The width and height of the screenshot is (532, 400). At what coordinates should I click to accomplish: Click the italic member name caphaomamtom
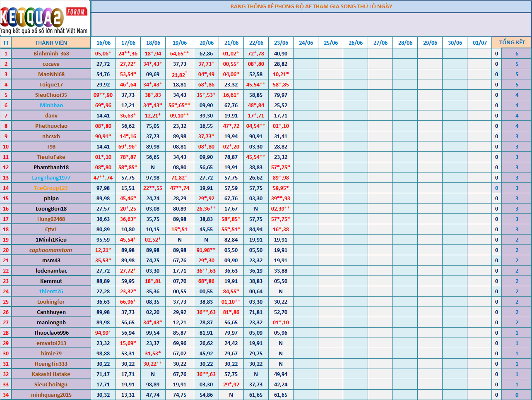point(51,250)
